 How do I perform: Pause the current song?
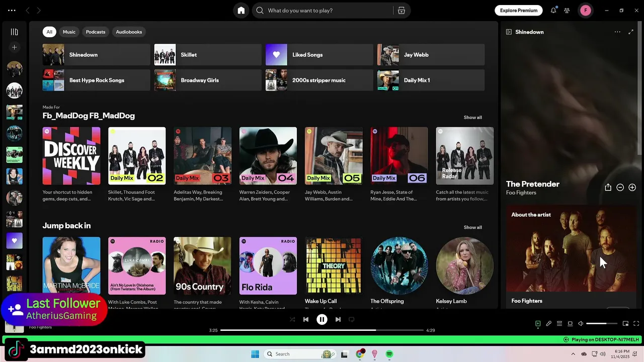322,319
